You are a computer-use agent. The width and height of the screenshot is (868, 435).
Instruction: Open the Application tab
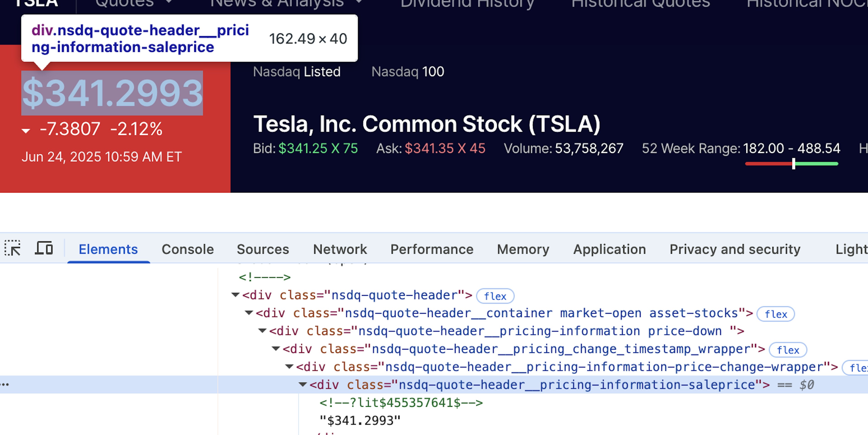(609, 249)
